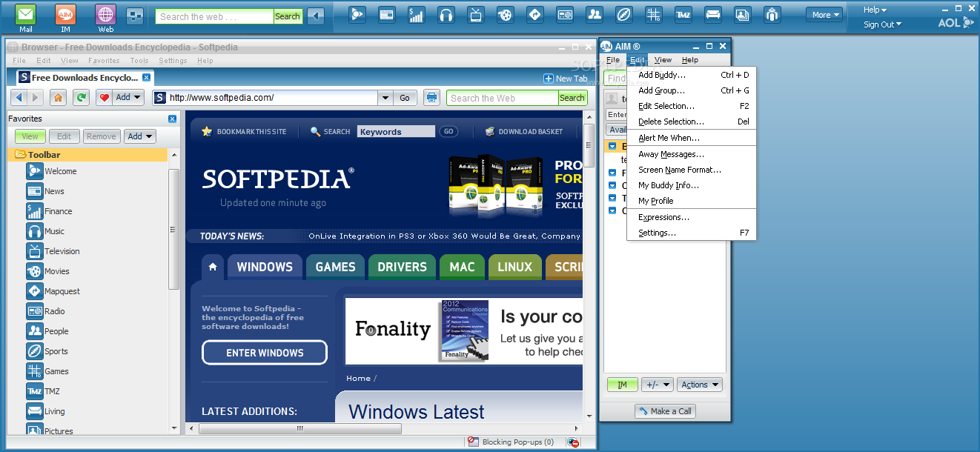The height and width of the screenshot is (452, 980).
Task: Click the browser Back arrow
Action: click(x=19, y=98)
